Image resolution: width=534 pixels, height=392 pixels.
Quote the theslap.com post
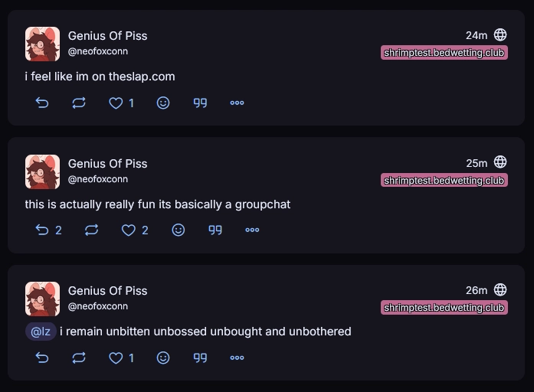(x=200, y=103)
